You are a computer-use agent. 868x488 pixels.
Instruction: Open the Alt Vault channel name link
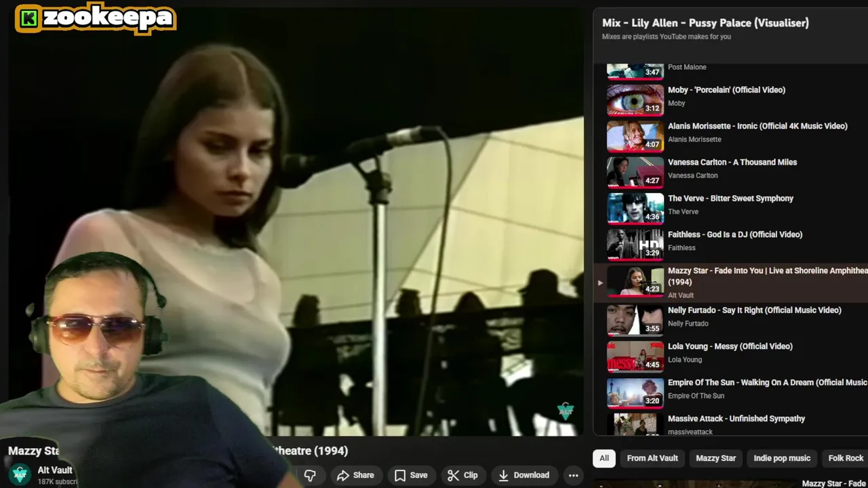(x=55, y=470)
